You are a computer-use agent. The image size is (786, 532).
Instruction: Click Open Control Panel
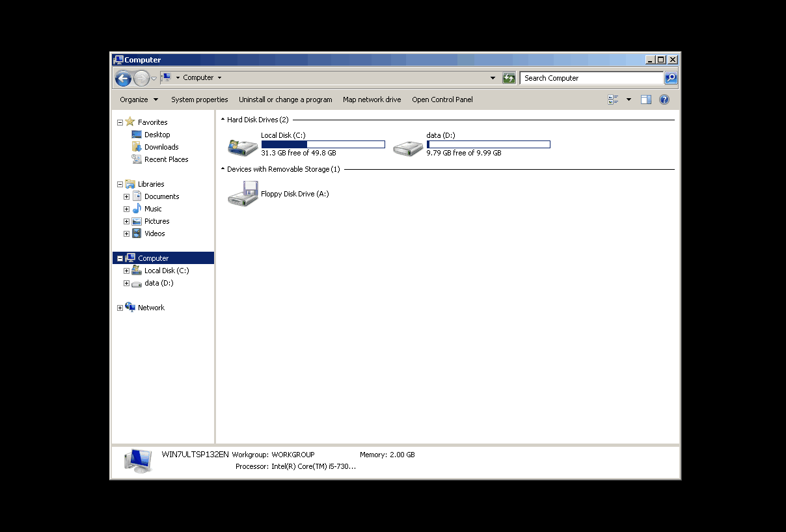click(442, 100)
